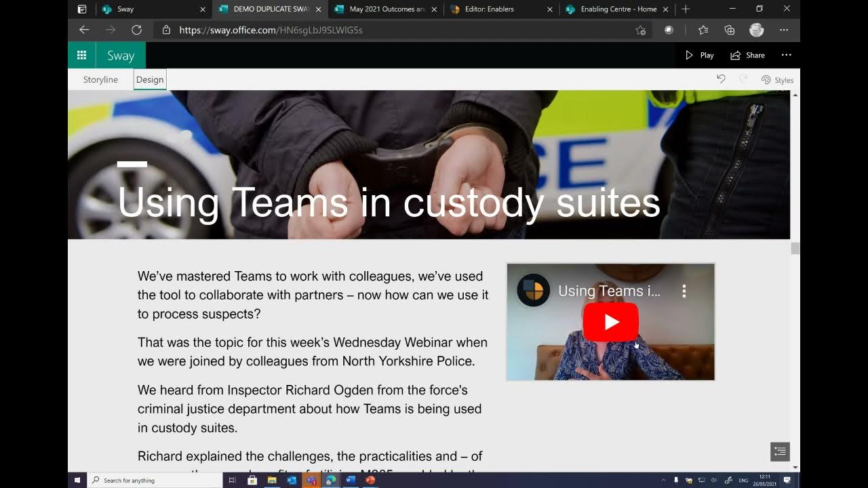Open the tab actions menu icon

coord(82,9)
